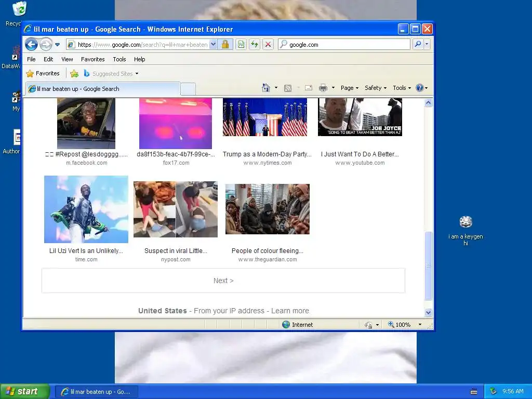Open the recent pages dropdown arrow
This screenshot has width=532, height=399.
57,45
